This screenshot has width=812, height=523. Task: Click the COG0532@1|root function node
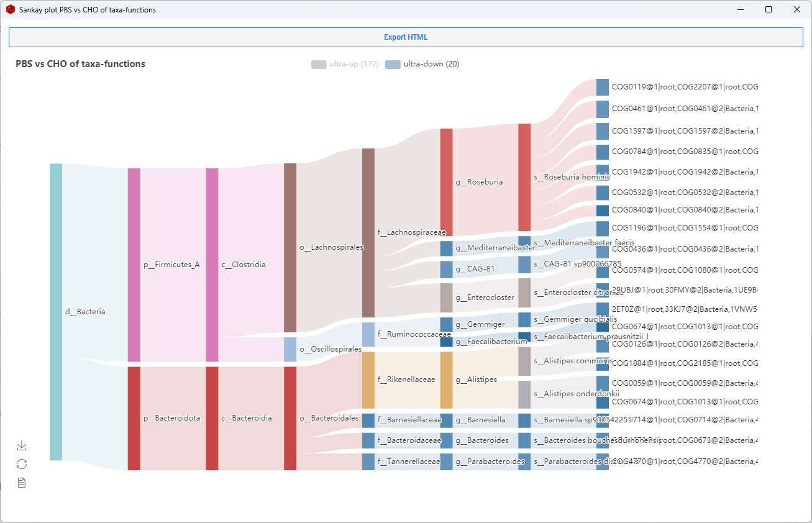[603, 193]
